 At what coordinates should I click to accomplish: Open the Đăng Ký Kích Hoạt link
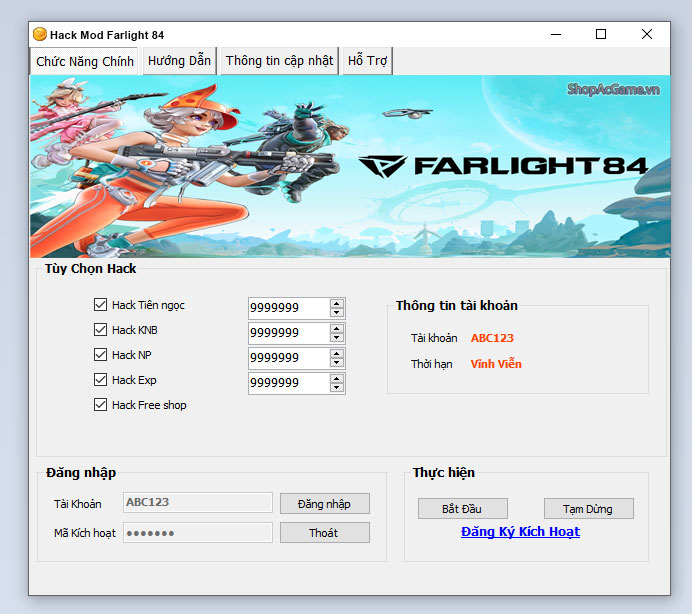[520, 532]
